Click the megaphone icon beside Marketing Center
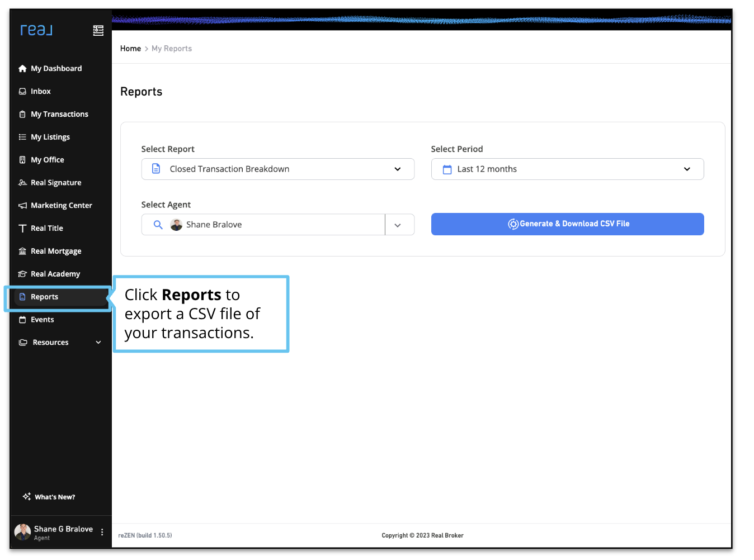 click(x=22, y=206)
